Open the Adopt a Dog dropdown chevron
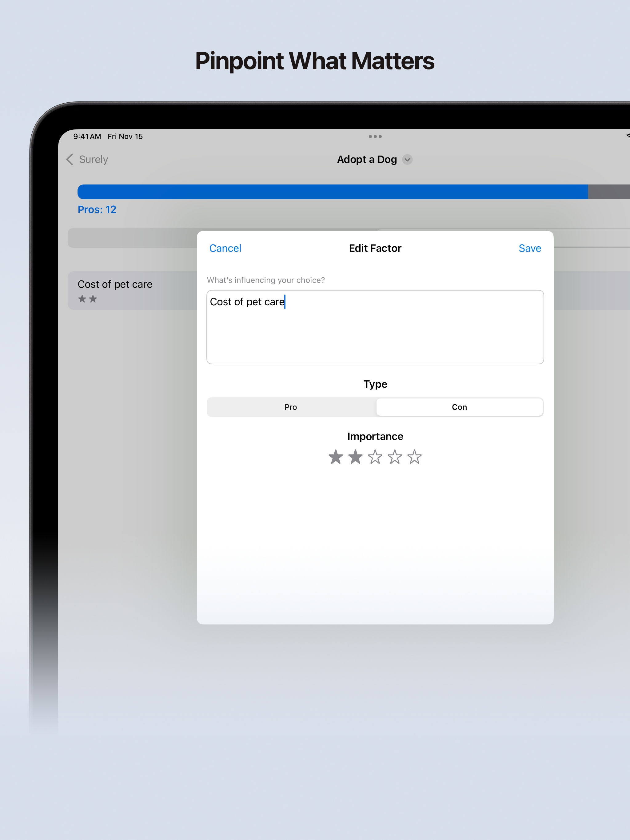The height and width of the screenshot is (840, 630). pyautogui.click(x=407, y=160)
